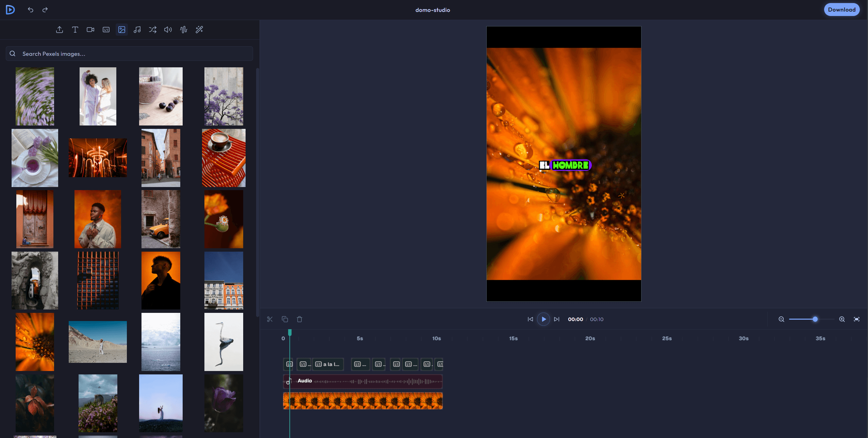
Task: Zoom out the timeline
Action: point(781,319)
